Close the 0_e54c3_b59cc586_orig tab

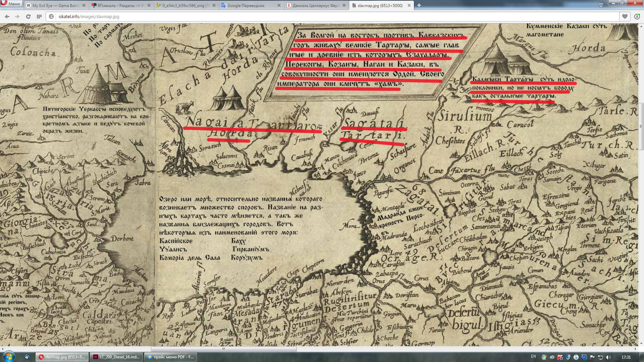[214, 5]
